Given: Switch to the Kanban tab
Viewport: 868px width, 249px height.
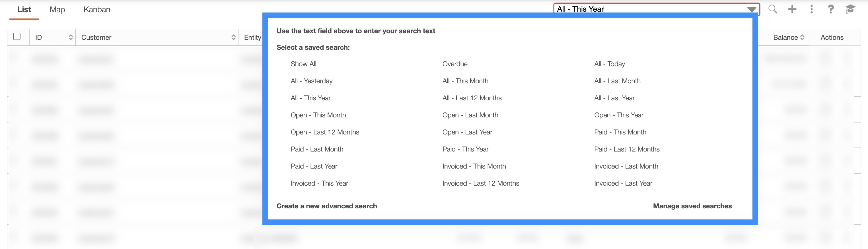Looking at the screenshot, I should 97,10.
